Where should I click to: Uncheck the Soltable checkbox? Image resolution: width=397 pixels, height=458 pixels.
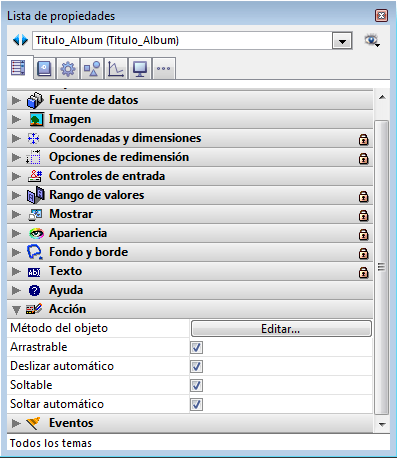coord(196,386)
